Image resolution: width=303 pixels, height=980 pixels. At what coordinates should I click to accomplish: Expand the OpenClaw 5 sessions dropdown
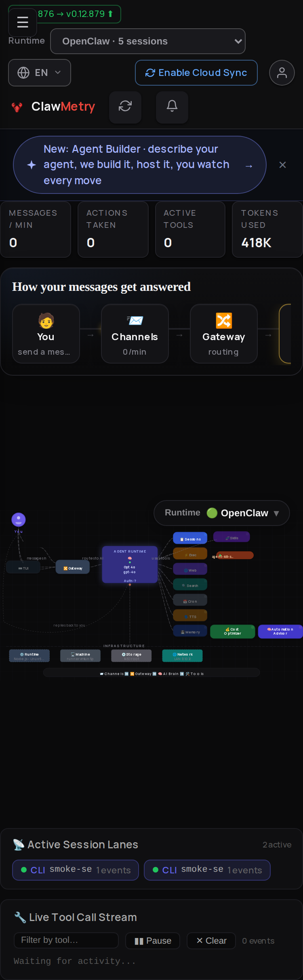pyautogui.click(x=148, y=41)
